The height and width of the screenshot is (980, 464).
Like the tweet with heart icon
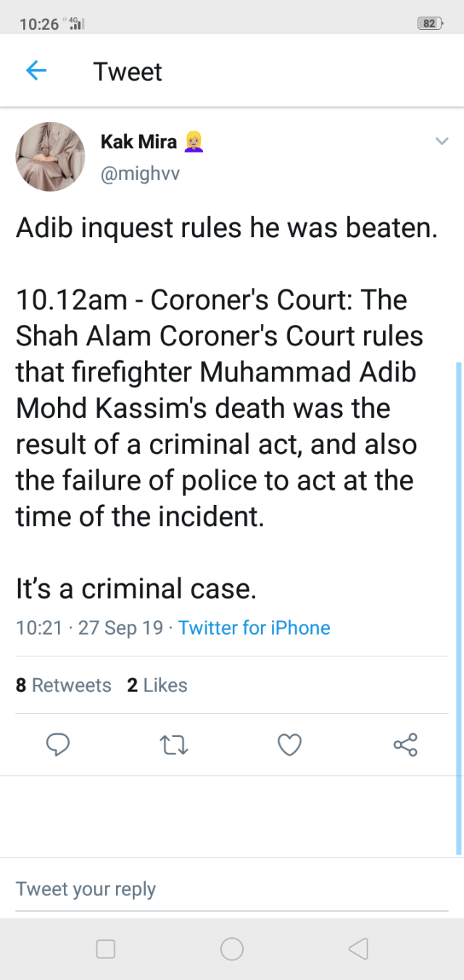(x=289, y=744)
